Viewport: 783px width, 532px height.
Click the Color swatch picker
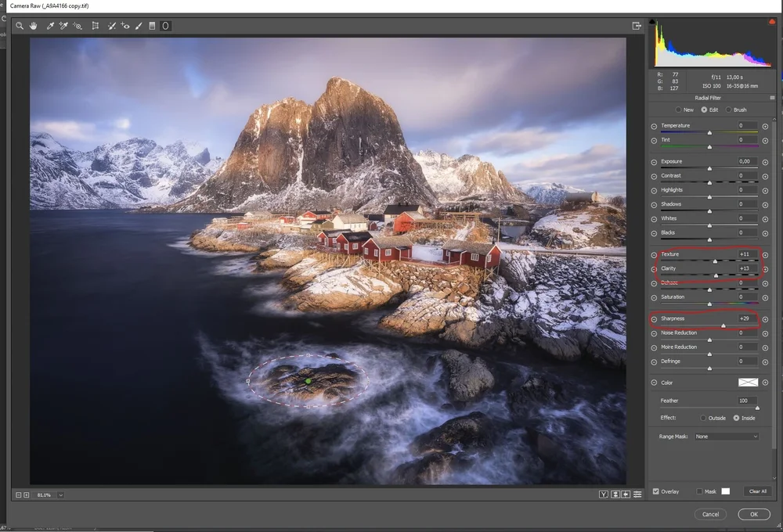tap(747, 382)
